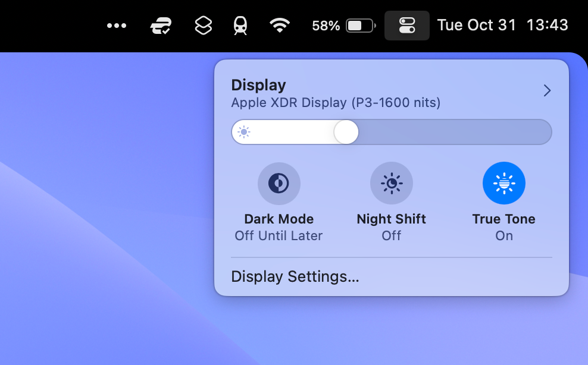Click the Tue Oct 31 date
This screenshot has height=365, width=588.
pos(476,26)
